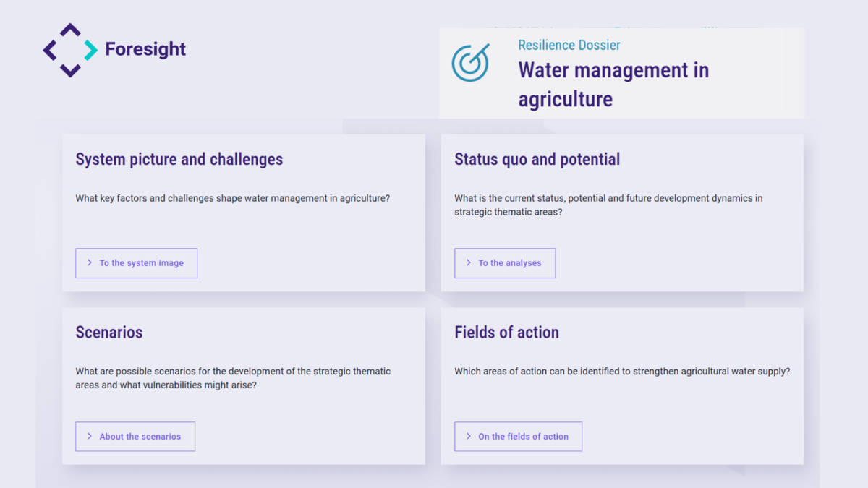This screenshot has width=868, height=488.
Task: Click the Resilience Dossier radar icon
Action: (470, 63)
